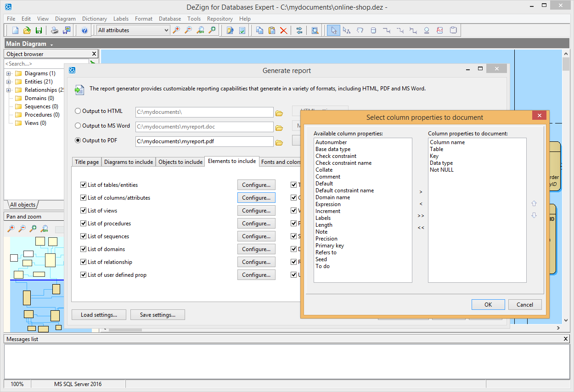
Task: Click the single left arrow to remove property
Action: 421,204
